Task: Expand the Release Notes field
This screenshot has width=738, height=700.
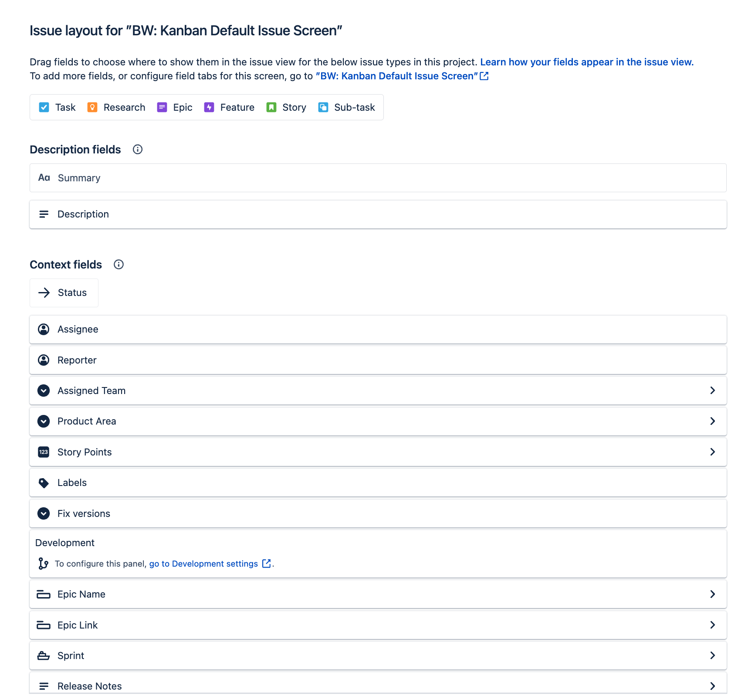Action: (x=713, y=686)
